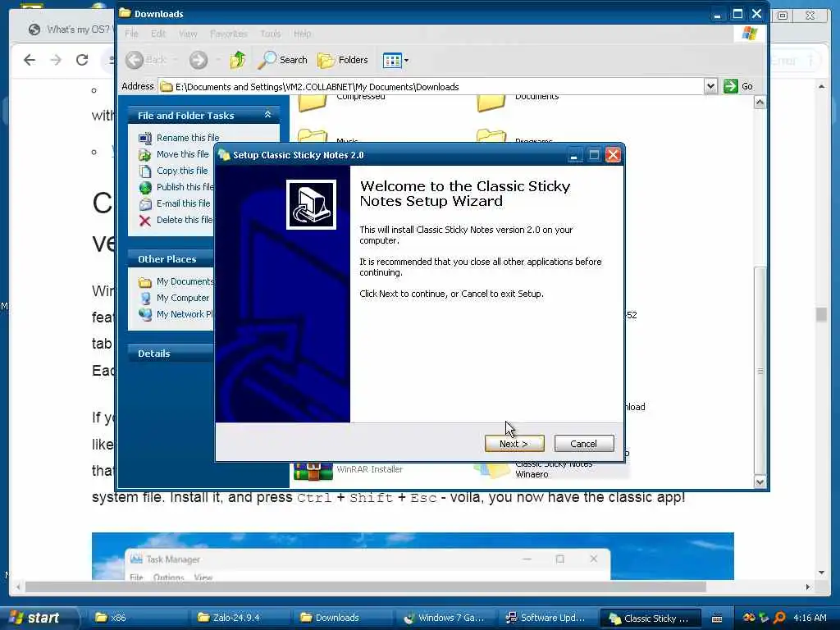Reload the browser page
840x630 pixels.
pos(82,60)
